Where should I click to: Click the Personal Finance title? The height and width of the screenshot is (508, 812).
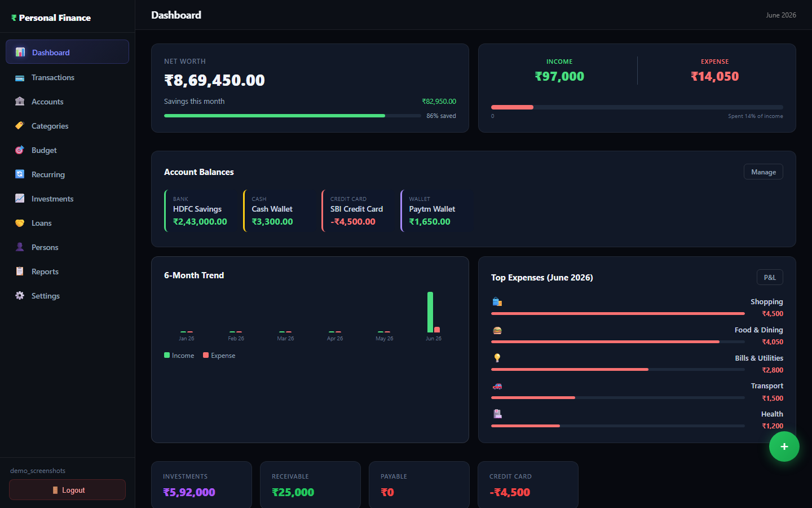(x=55, y=18)
